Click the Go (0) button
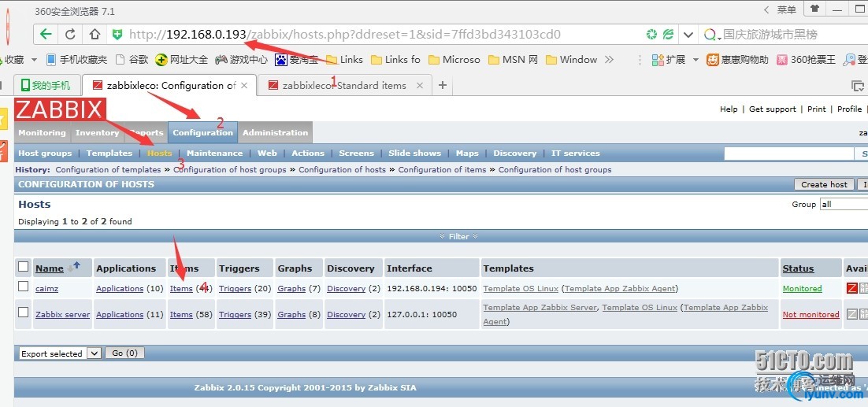Image resolution: width=868 pixels, height=407 pixels. [x=124, y=353]
